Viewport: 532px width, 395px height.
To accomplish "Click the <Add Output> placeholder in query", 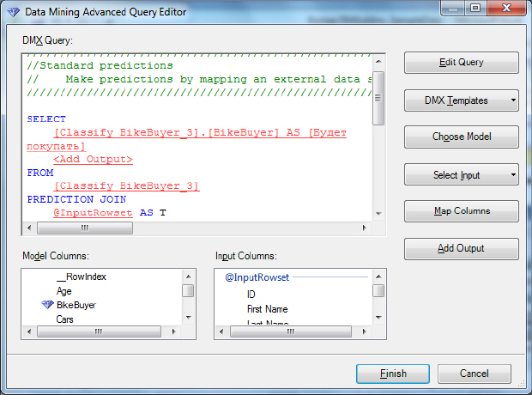I will [x=93, y=160].
